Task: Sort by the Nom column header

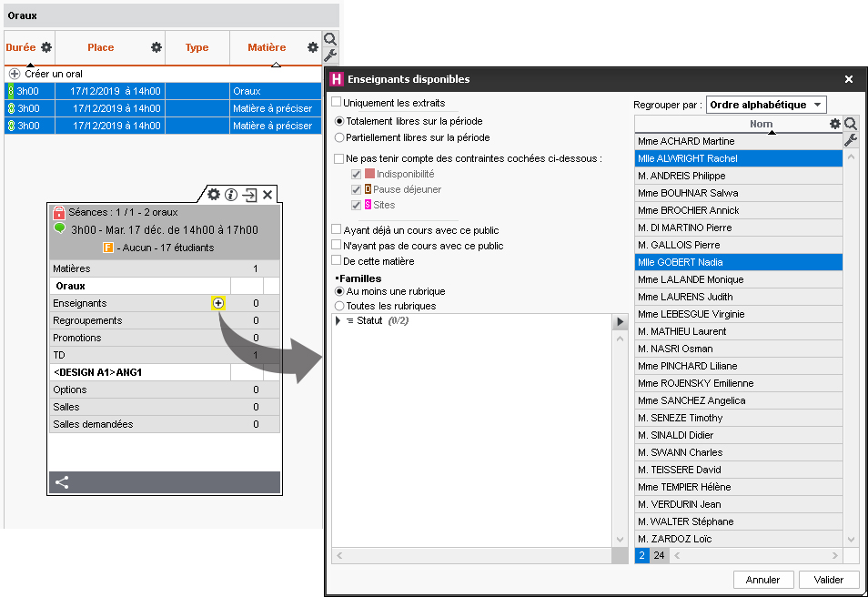Action: point(762,124)
